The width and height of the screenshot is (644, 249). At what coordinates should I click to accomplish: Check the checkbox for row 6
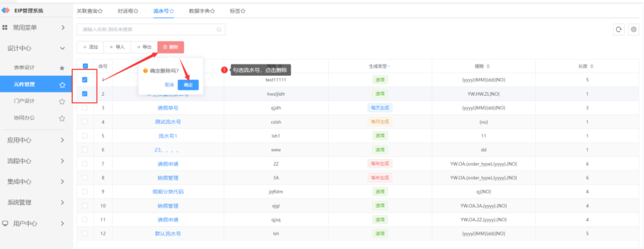(x=85, y=150)
